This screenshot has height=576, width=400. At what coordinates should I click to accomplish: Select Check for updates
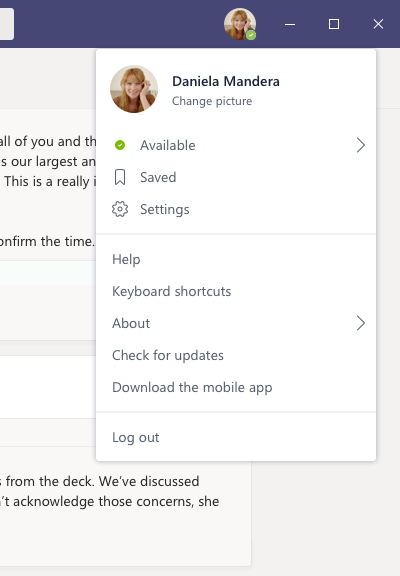(x=236, y=355)
